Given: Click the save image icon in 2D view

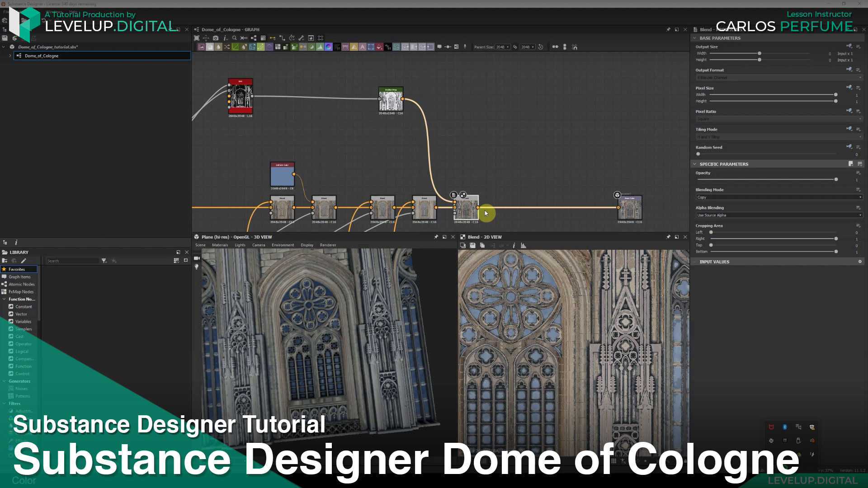Looking at the screenshot, I should [472, 245].
